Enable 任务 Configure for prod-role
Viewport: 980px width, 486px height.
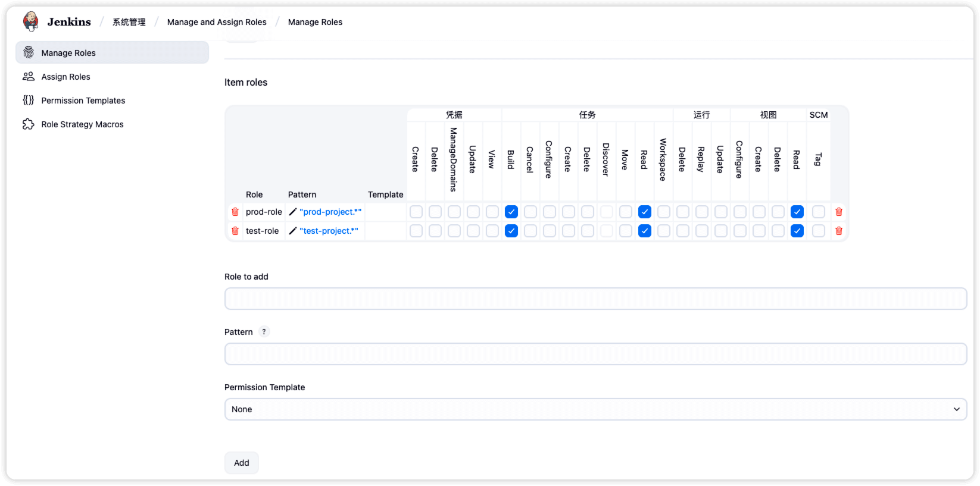[x=550, y=212]
